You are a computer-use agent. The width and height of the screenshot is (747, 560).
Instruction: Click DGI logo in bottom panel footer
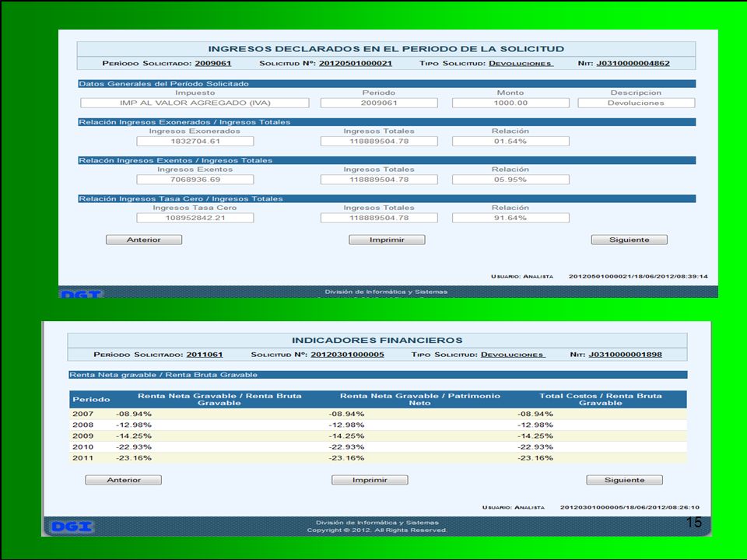pyautogui.click(x=72, y=527)
